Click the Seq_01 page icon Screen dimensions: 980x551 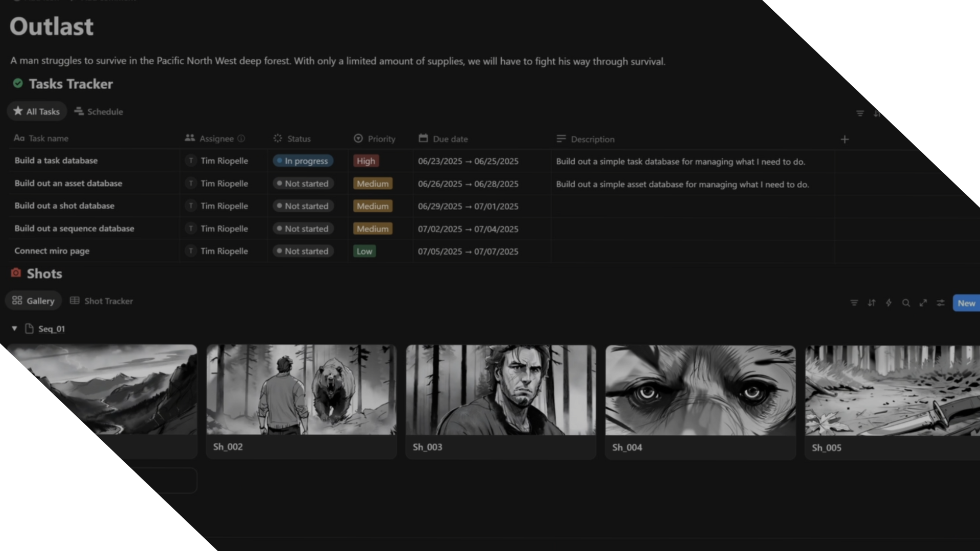coord(29,329)
